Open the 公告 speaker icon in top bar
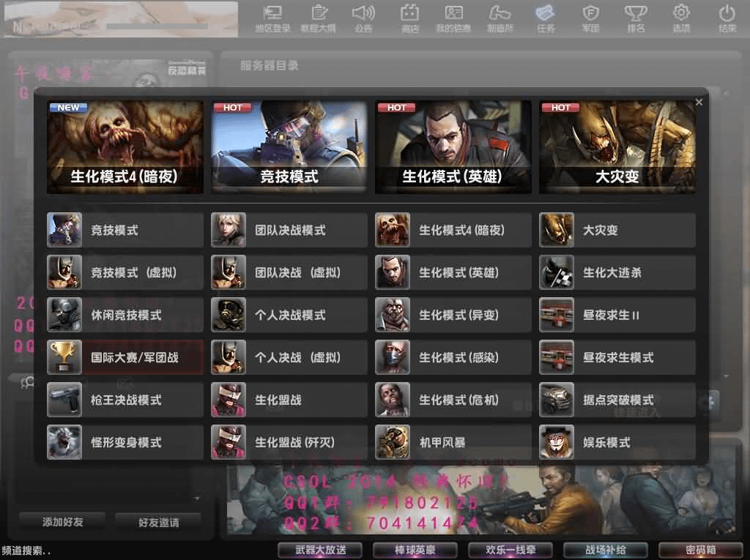The height and width of the screenshot is (560, 750). (x=363, y=18)
